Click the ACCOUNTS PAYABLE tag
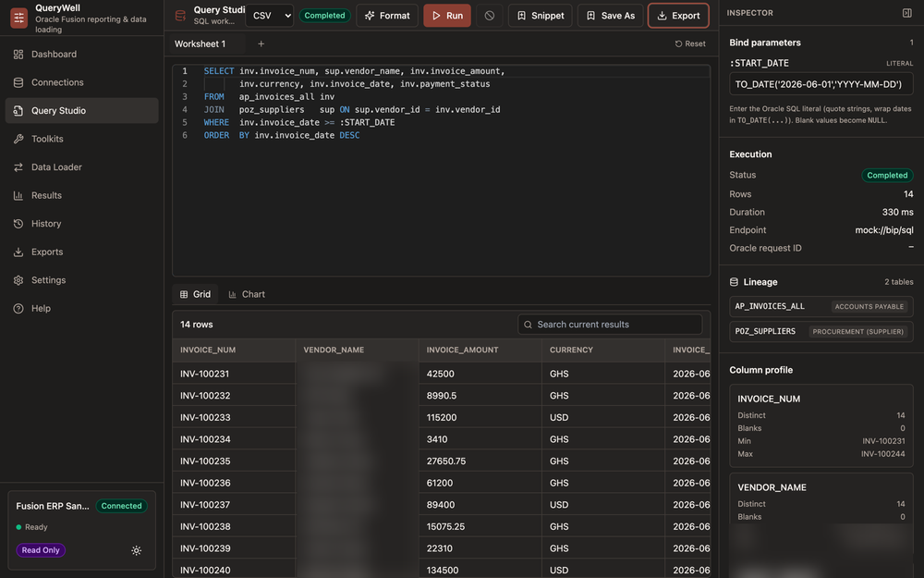924x578 pixels. [869, 307]
